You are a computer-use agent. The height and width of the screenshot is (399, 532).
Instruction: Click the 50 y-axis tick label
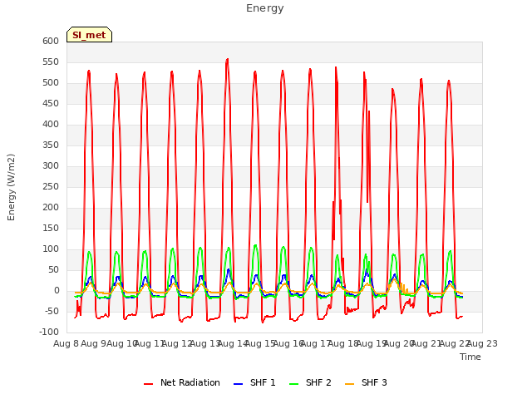pyautogui.click(x=53, y=269)
